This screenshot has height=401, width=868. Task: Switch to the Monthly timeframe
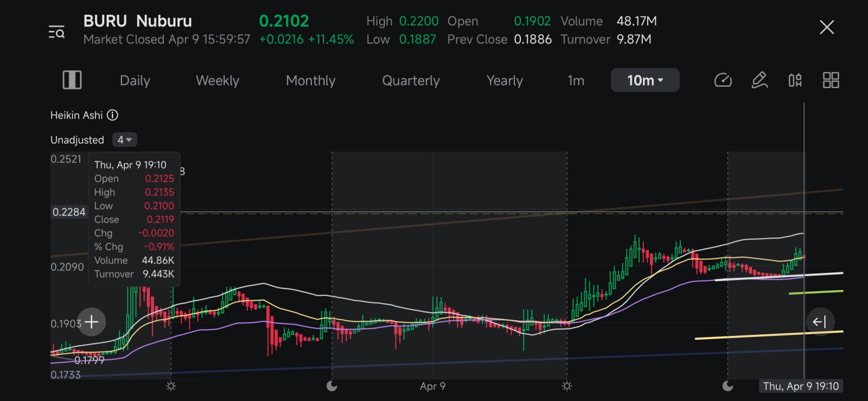click(311, 81)
